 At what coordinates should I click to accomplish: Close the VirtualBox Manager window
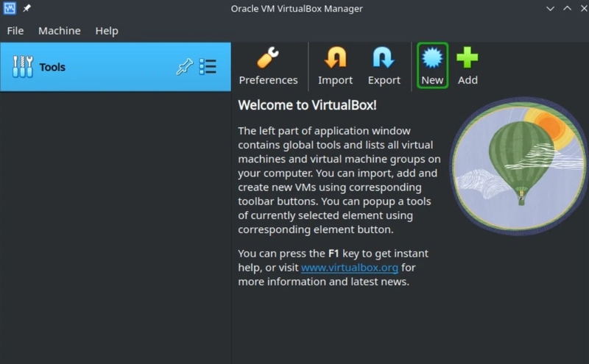pos(584,8)
